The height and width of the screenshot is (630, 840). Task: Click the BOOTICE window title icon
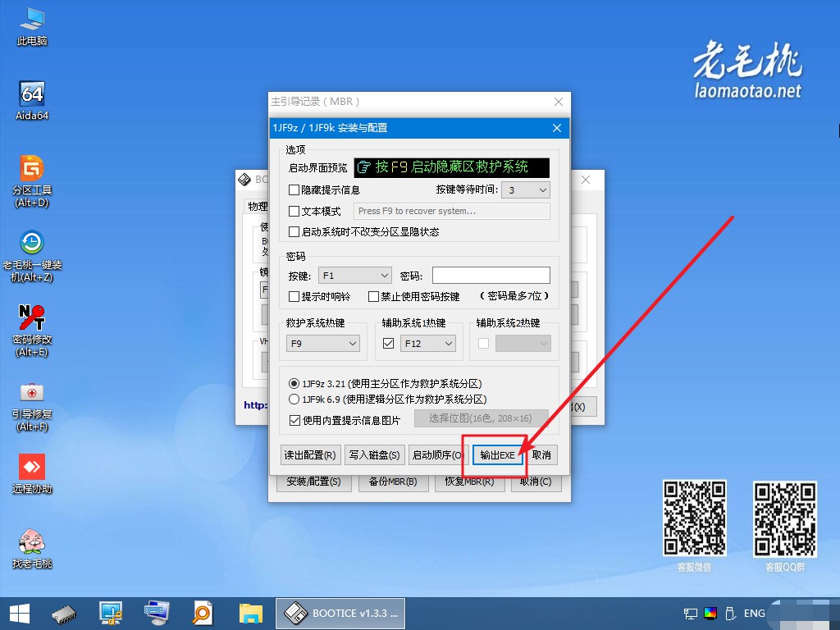pos(244,180)
